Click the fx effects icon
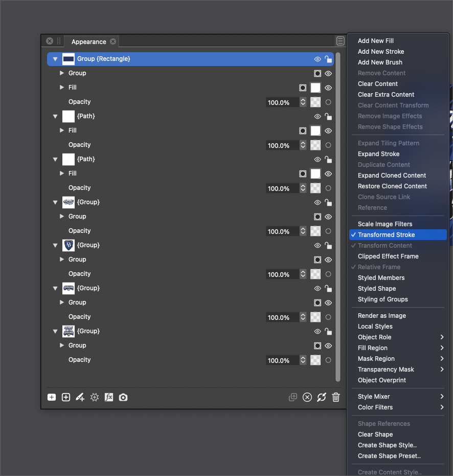The width and height of the screenshot is (453, 476). click(x=109, y=397)
